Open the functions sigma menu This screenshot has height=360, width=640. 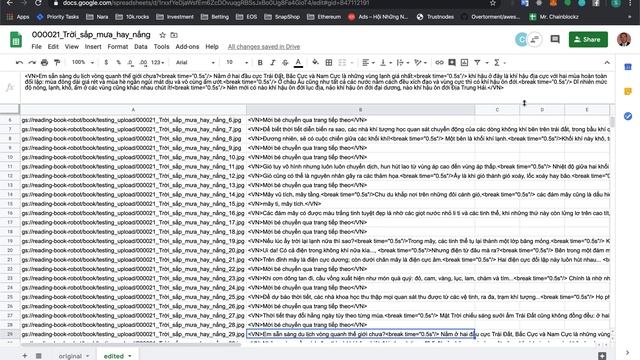(x=497, y=62)
